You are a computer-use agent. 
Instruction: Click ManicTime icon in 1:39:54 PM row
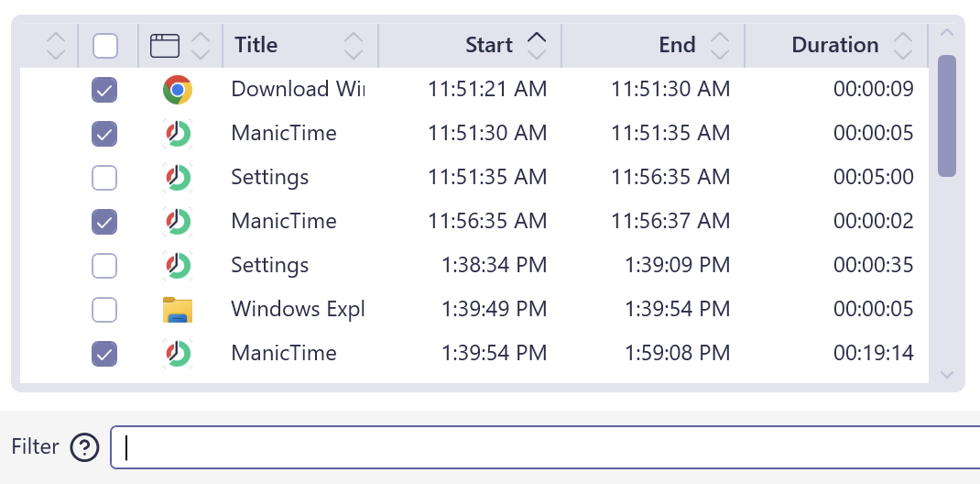(178, 354)
